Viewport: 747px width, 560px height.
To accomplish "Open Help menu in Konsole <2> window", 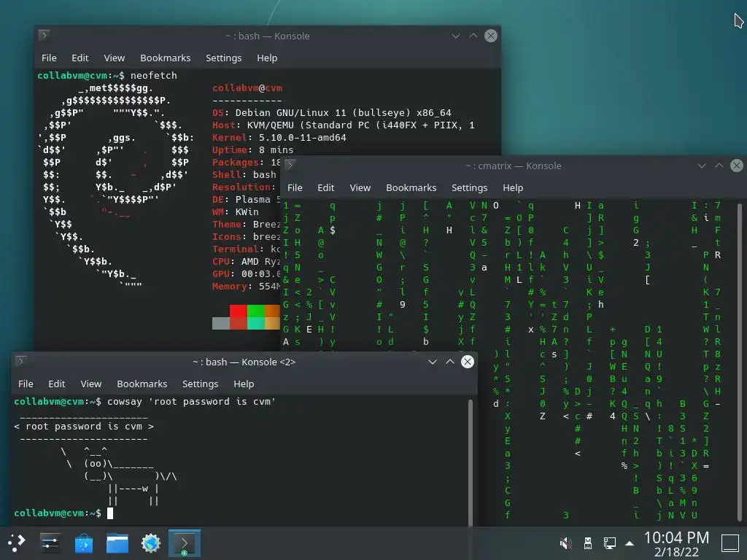I will click(244, 384).
